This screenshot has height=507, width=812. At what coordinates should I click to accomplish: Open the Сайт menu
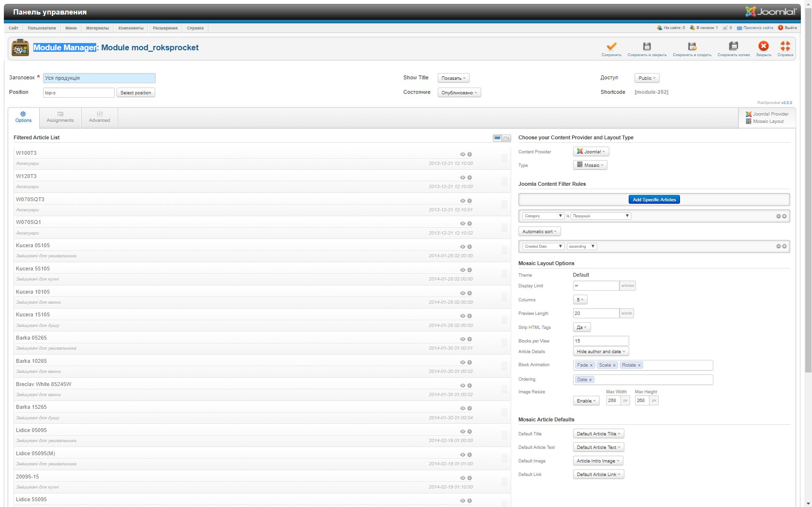(14, 28)
